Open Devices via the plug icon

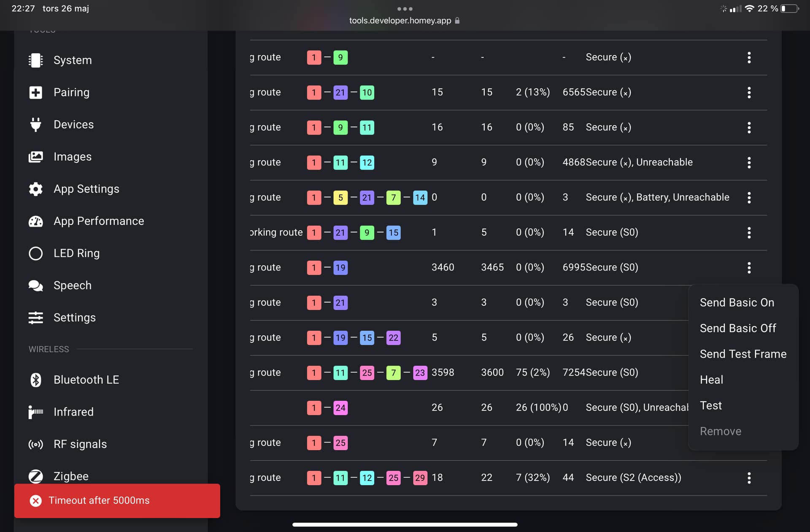(35, 124)
